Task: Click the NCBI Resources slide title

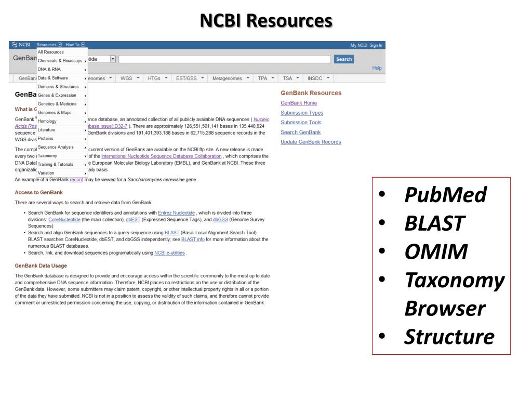Action: 266,20
